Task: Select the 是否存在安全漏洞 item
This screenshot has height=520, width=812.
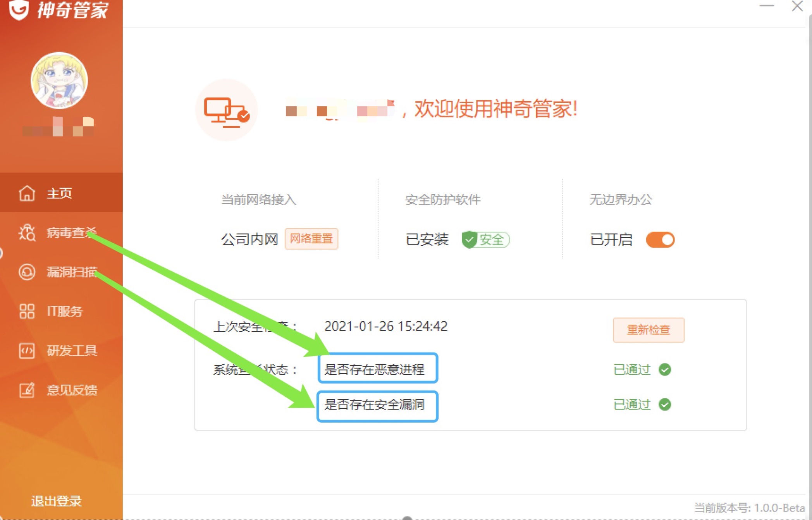Action: 374,405
